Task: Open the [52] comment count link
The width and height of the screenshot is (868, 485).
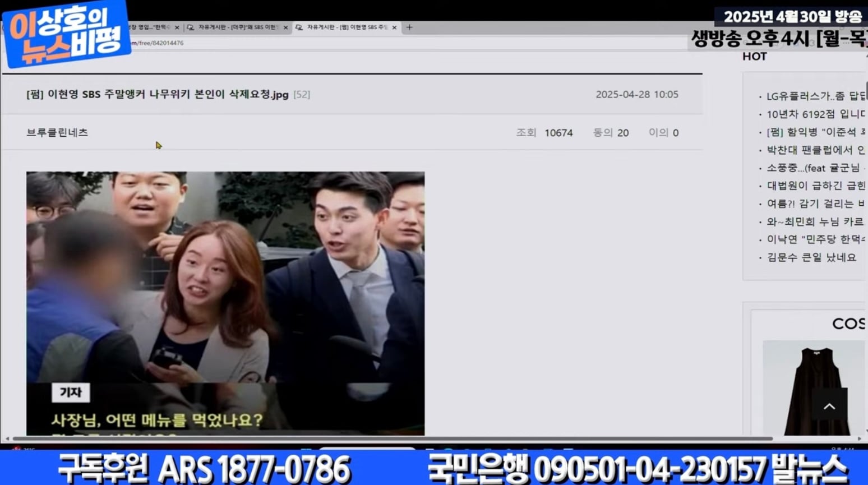Action: (x=302, y=94)
